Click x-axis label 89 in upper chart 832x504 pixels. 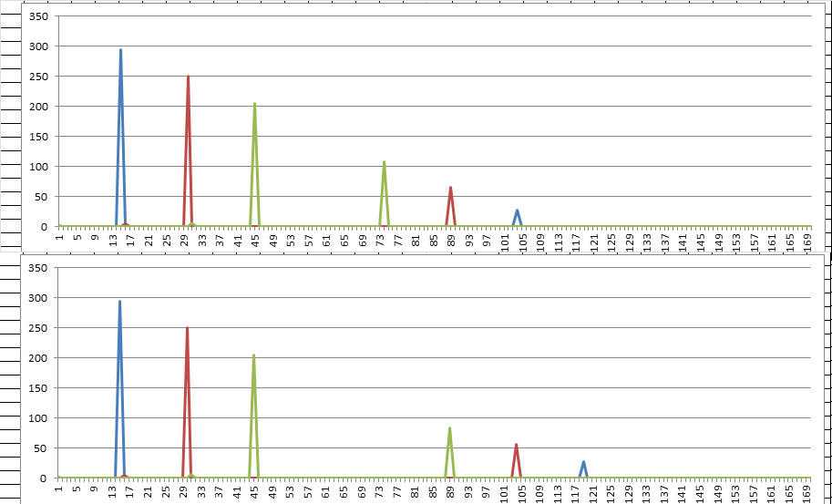[x=451, y=240]
